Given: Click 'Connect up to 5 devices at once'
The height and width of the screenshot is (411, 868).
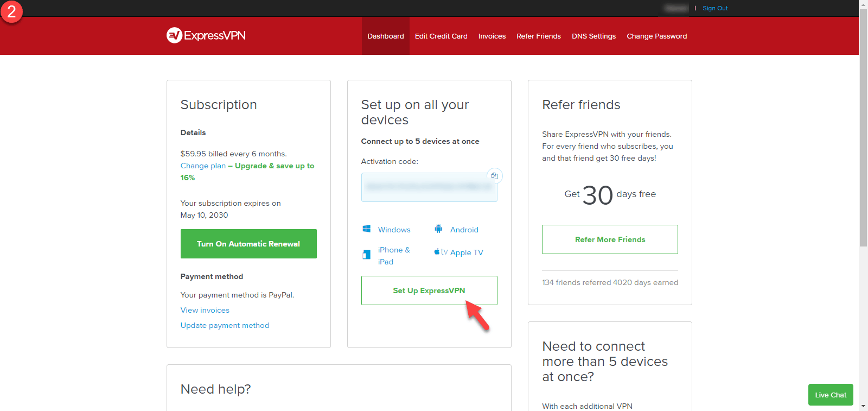Looking at the screenshot, I should (420, 141).
